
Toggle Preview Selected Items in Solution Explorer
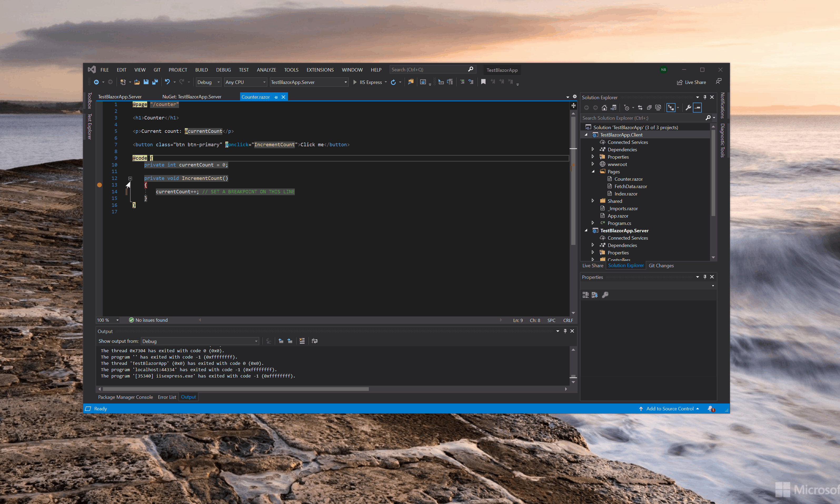click(697, 108)
